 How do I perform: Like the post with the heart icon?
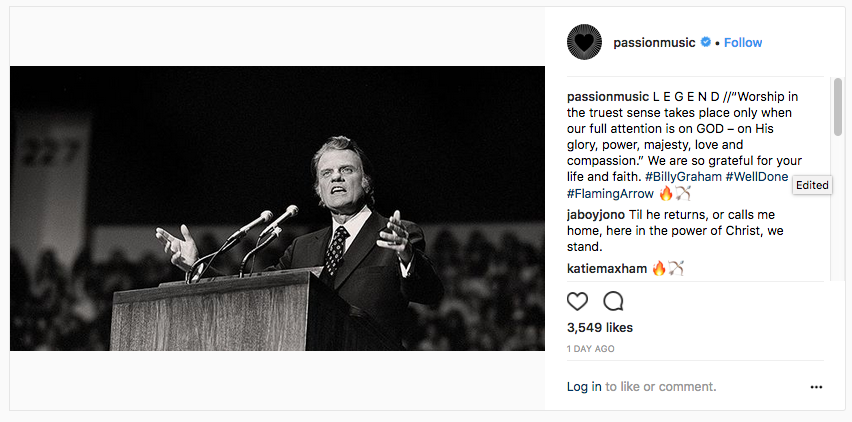click(x=578, y=301)
